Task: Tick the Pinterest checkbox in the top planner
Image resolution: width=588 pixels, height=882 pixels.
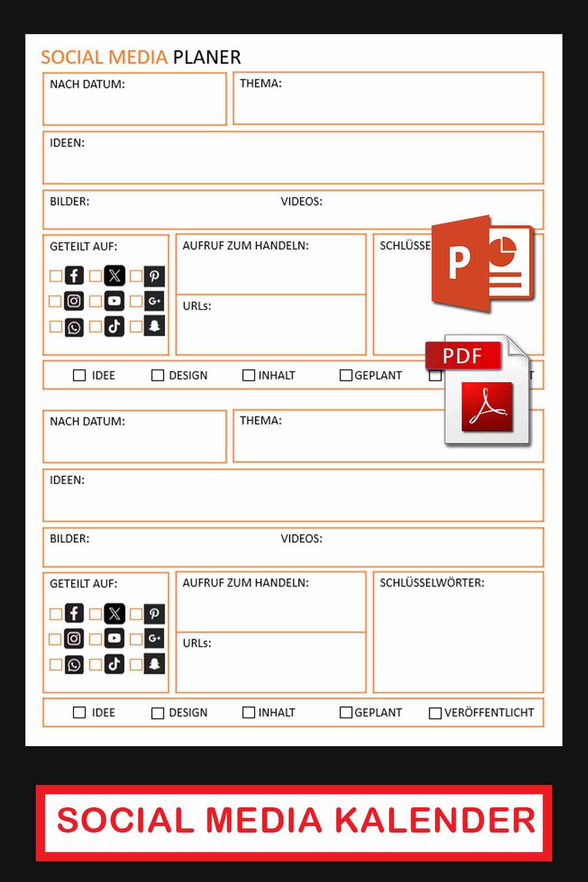Action: tap(136, 276)
